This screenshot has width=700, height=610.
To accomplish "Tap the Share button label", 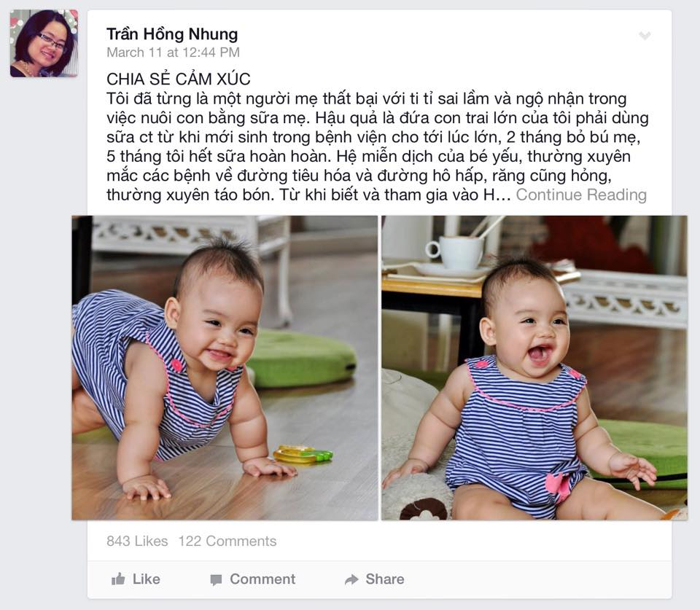I will click(x=385, y=579).
